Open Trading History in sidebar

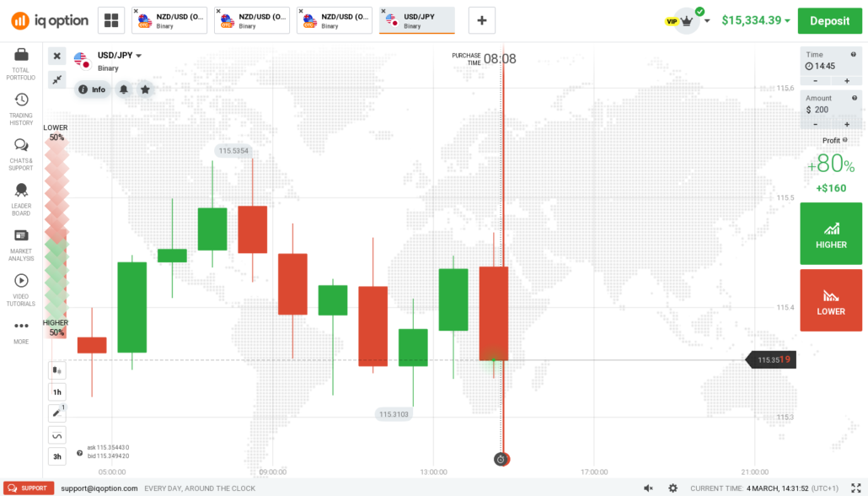tap(21, 100)
